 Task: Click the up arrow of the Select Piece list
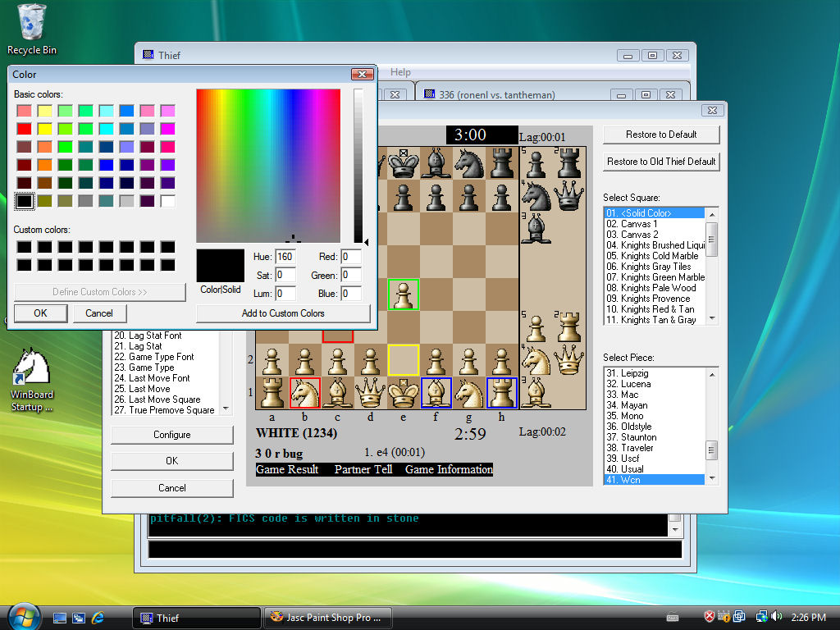(712, 374)
